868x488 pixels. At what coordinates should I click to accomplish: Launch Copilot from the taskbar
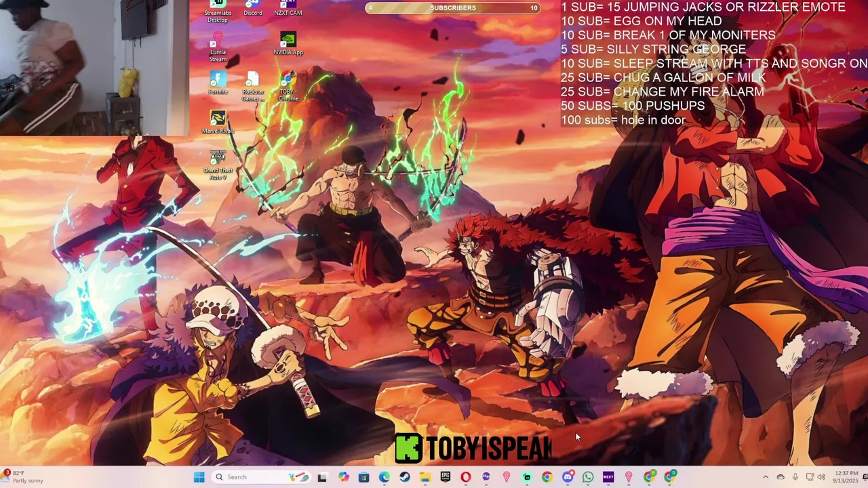point(344,477)
